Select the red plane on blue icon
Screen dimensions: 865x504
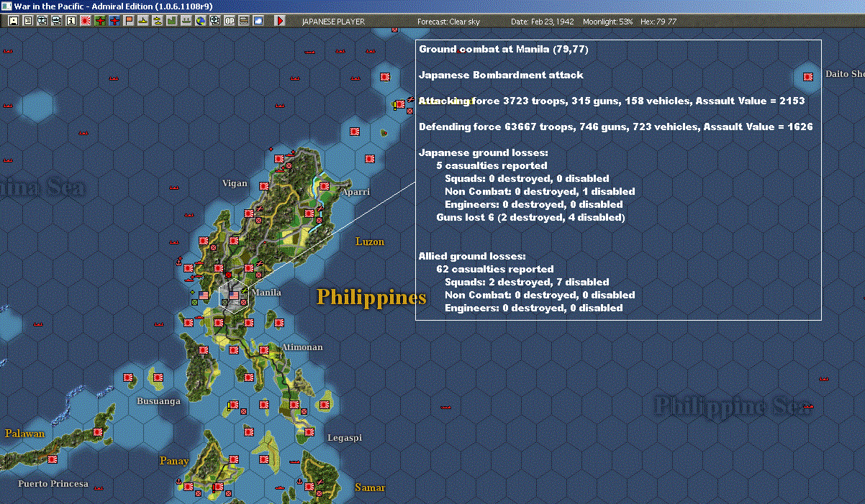[114, 21]
